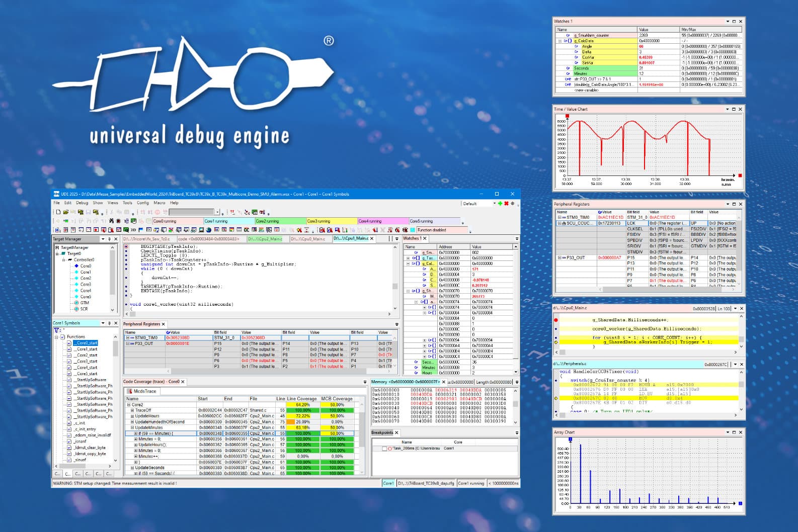Click the red X icon beside Default
Image resolution: width=798 pixels, height=532 pixels.
coord(506,204)
